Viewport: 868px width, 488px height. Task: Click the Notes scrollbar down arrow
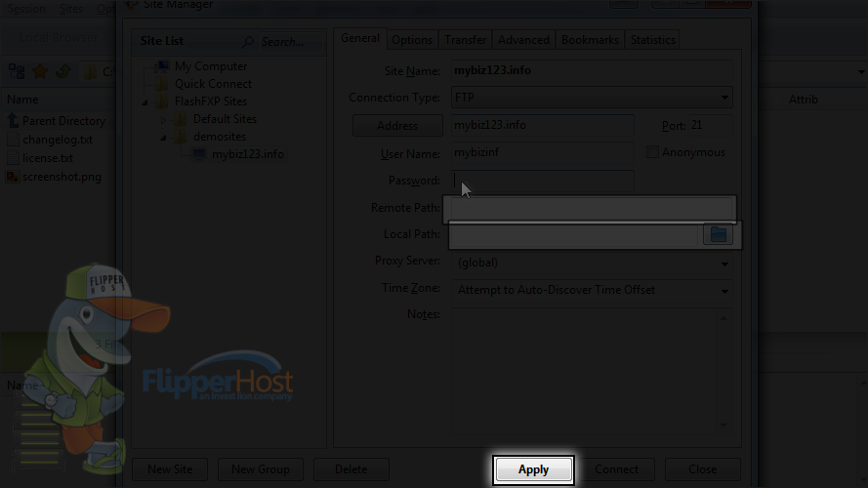[x=723, y=425]
